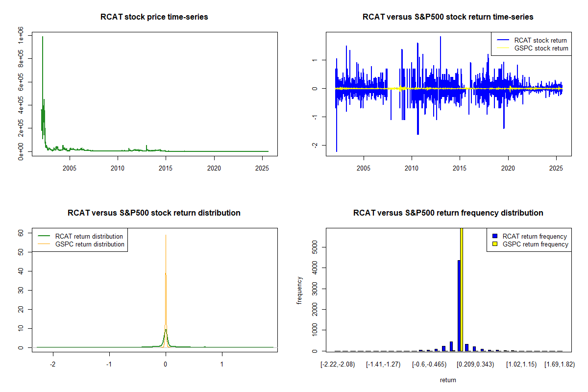Image resolution: width=588 pixels, height=392 pixels.
Task: Click the 'frequency' y-axis label
Action: (299, 291)
